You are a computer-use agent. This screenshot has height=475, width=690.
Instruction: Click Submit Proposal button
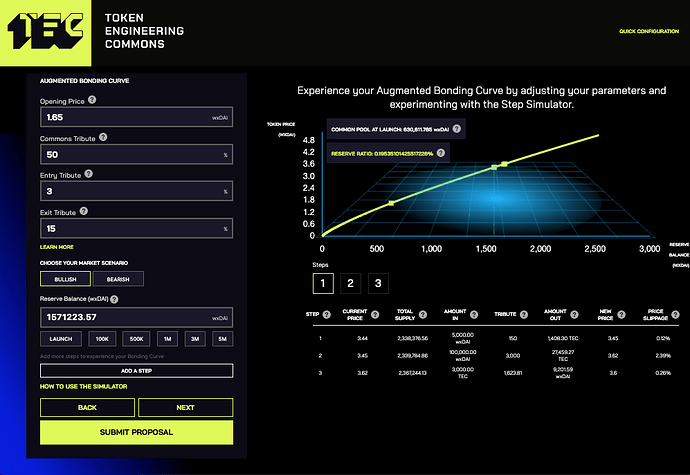pos(136,432)
